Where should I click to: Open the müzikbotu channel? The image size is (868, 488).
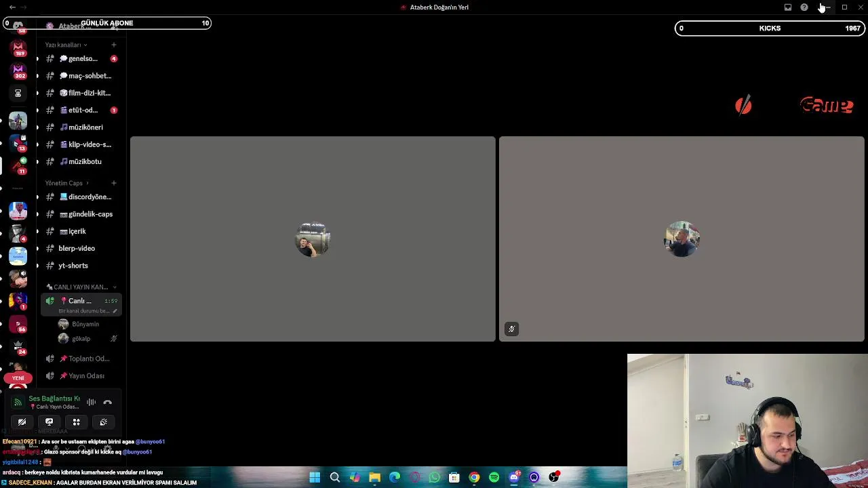tap(81, 161)
